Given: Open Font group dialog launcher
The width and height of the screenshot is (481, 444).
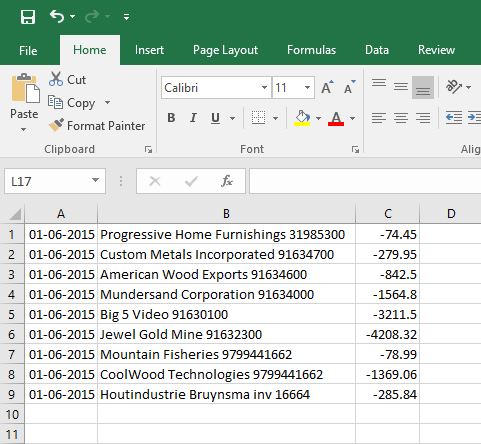Looking at the screenshot, I should coord(355,150).
